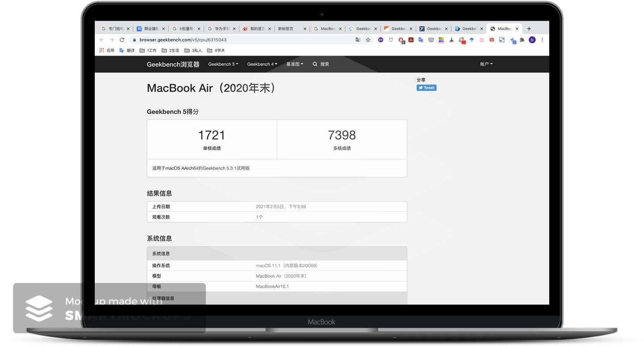This screenshot has height=346, width=644.
Task: Open the Geekbench 5 dropdown menu
Action: 223,64
